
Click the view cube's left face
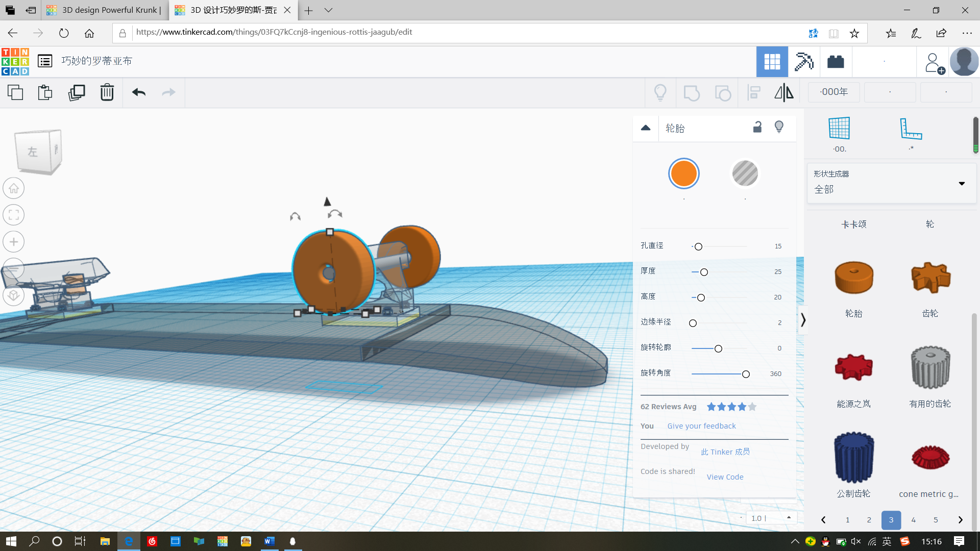pos(33,152)
